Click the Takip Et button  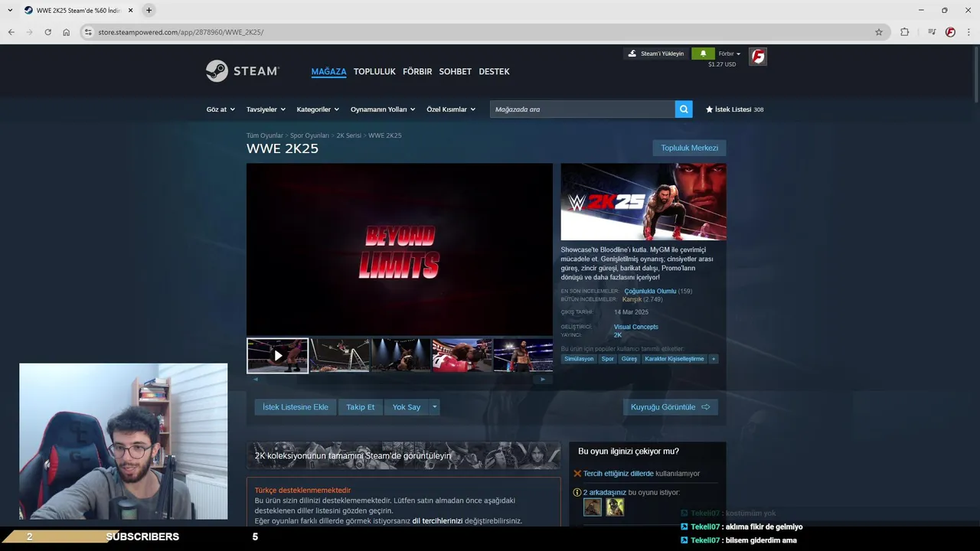(361, 407)
